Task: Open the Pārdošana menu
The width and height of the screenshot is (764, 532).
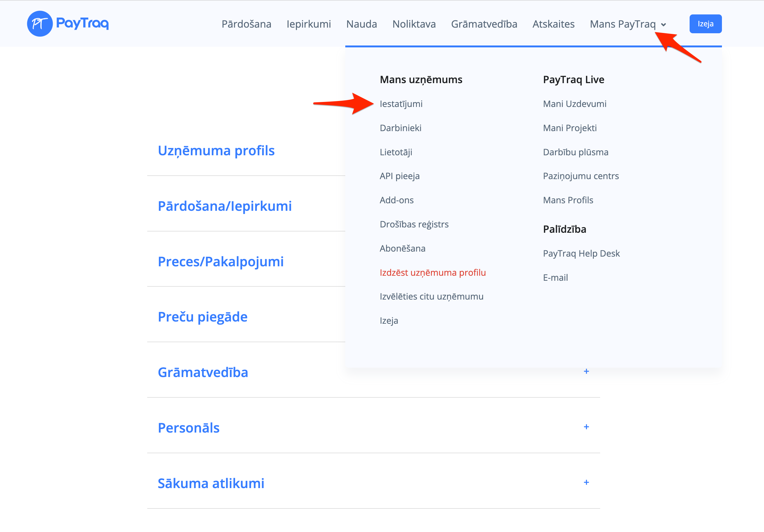Action: click(x=246, y=24)
